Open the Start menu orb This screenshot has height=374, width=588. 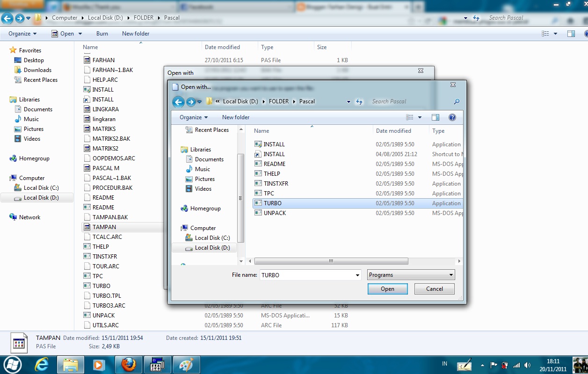click(12, 365)
